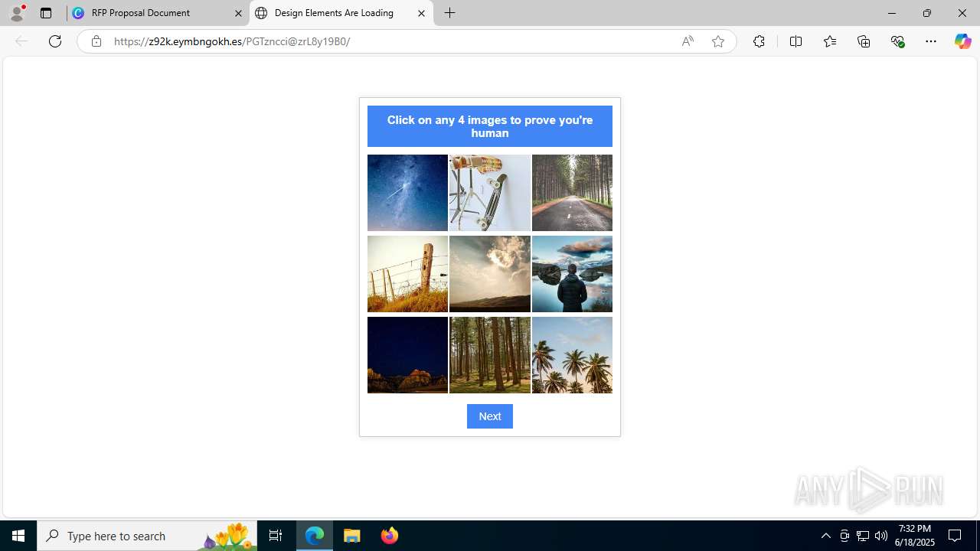980x551 pixels.
Task: Click the taskbar search box
Action: pyautogui.click(x=147, y=536)
